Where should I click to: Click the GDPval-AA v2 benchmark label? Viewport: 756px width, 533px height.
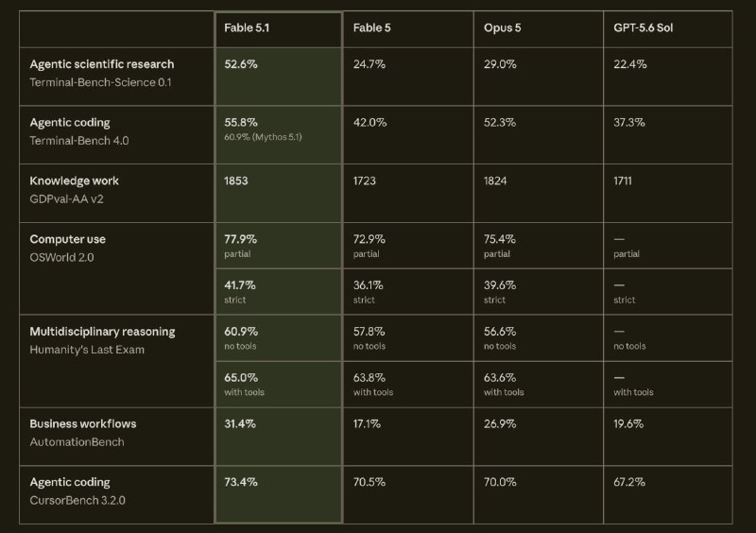point(66,198)
